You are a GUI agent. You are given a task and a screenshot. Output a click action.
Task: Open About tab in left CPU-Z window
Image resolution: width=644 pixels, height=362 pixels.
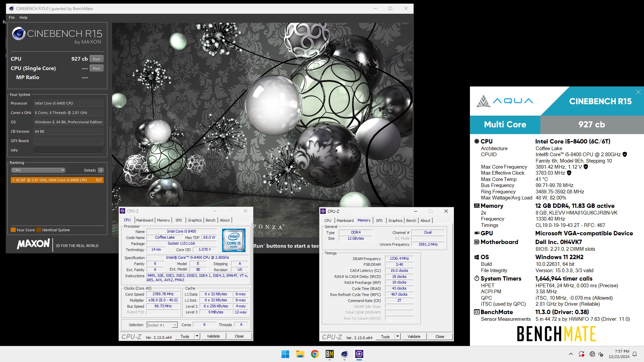pyautogui.click(x=225, y=220)
